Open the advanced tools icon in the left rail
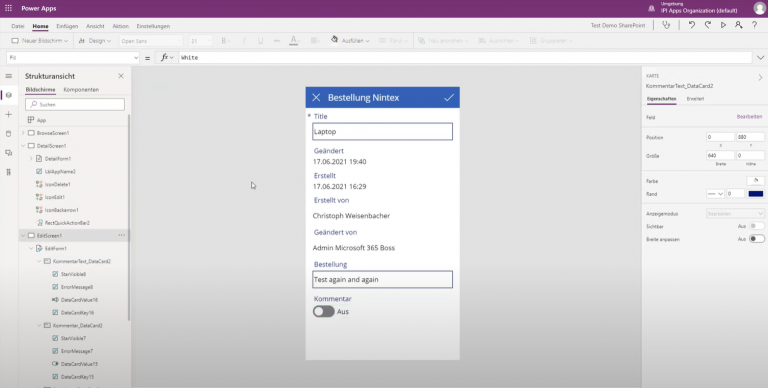This screenshot has width=768, height=388. (x=8, y=172)
